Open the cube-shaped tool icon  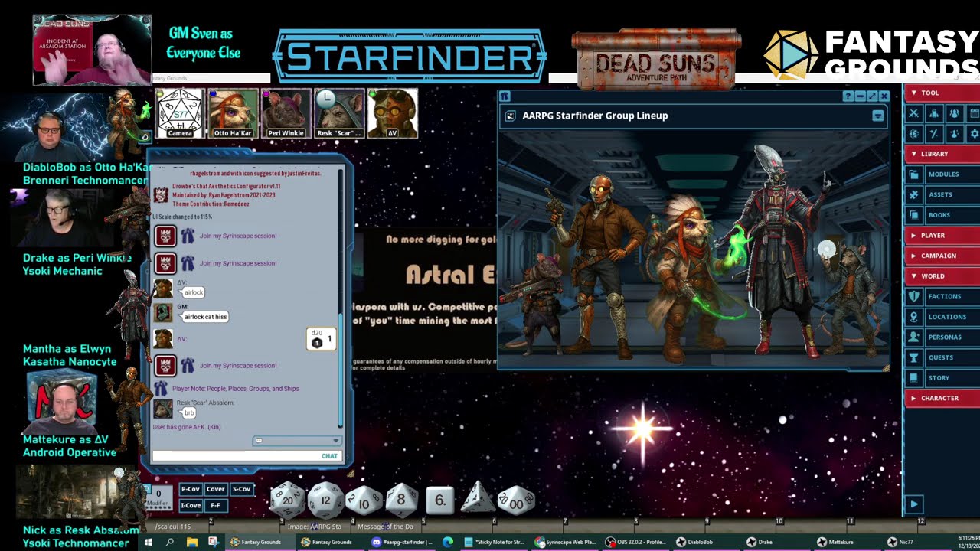913,133
